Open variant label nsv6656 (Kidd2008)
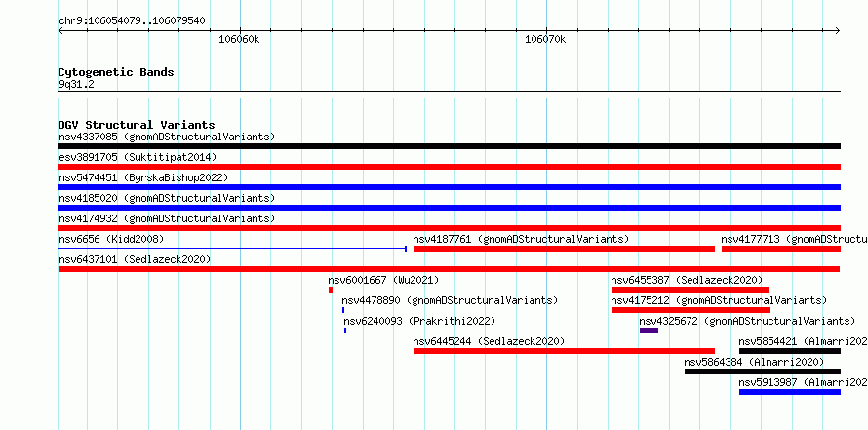 111,239
